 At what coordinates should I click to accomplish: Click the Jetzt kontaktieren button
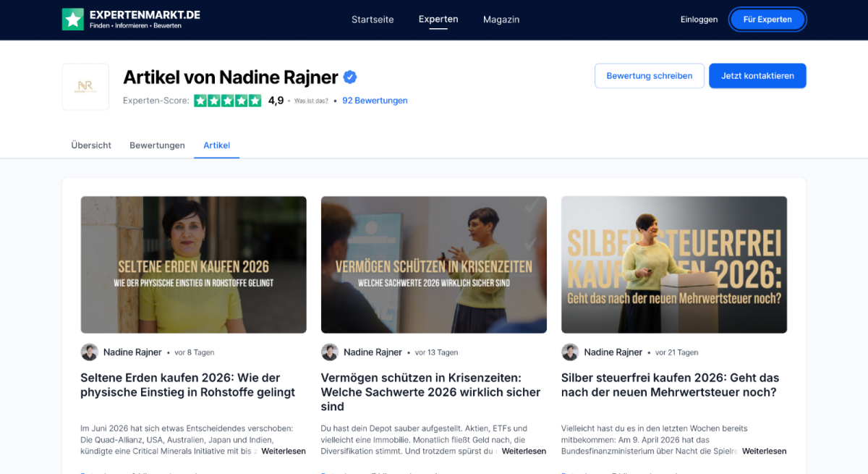(x=757, y=76)
